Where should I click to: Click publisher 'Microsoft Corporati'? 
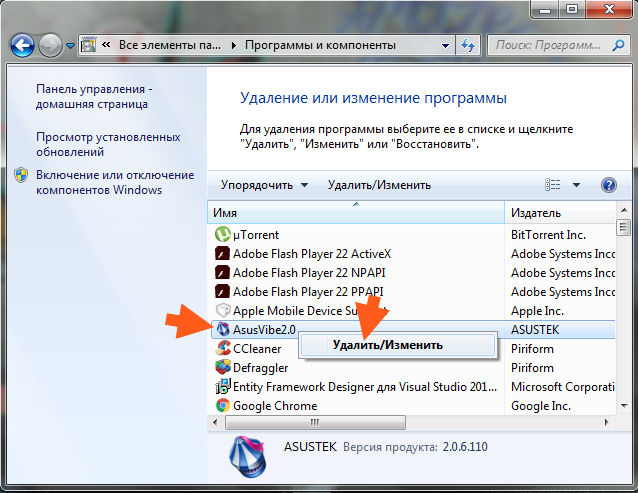563,386
